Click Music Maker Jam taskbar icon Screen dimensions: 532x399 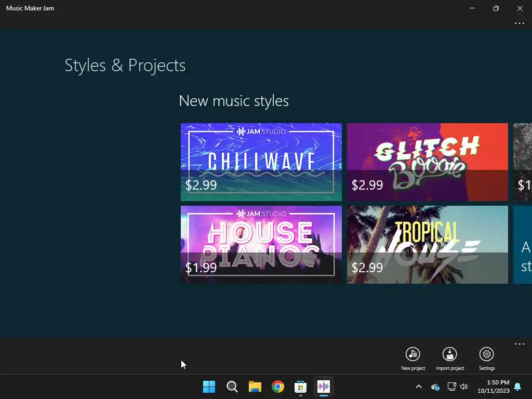click(323, 387)
